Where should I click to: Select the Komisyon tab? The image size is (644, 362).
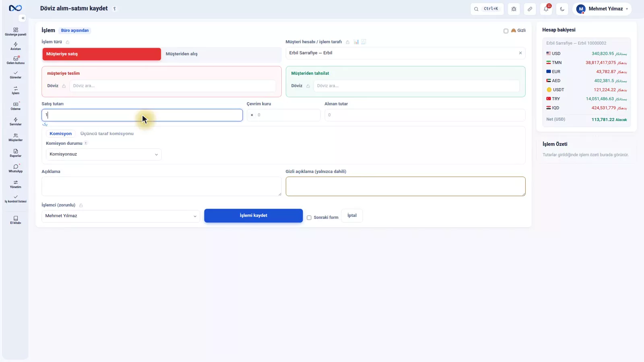coord(61,134)
